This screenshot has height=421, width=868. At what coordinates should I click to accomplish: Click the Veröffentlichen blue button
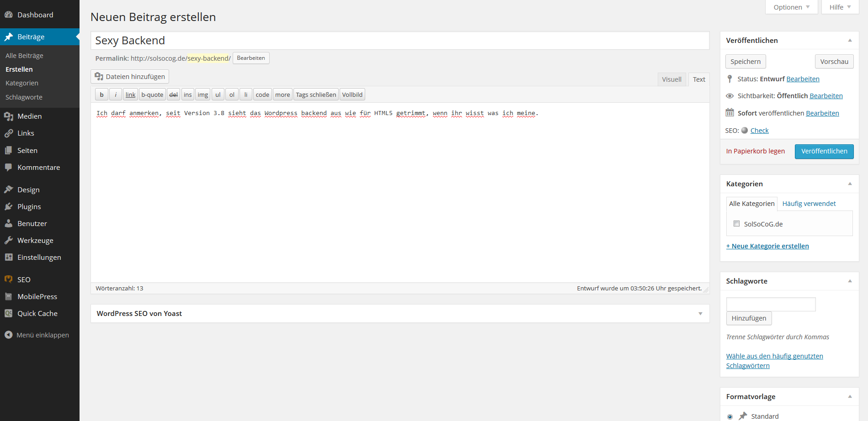click(x=824, y=151)
